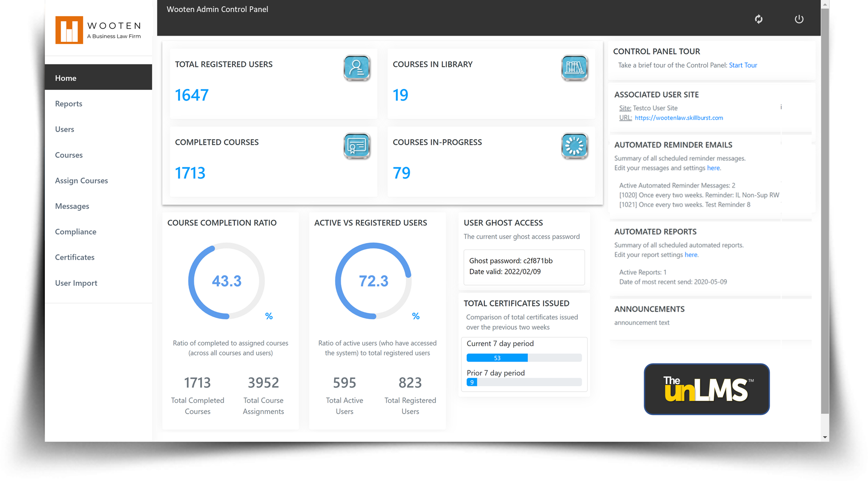This screenshot has width=868, height=481.
Task: Click 'here' to edit report settings
Action: click(x=691, y=255)
